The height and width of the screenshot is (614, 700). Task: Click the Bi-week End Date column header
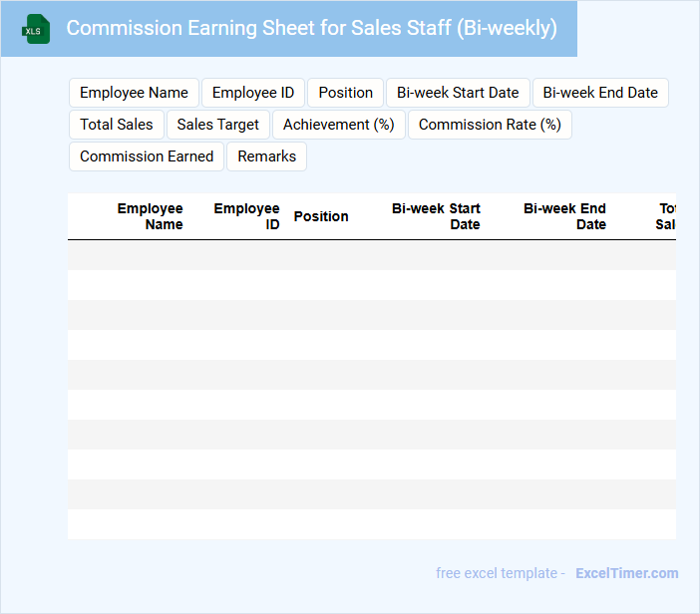564,216
